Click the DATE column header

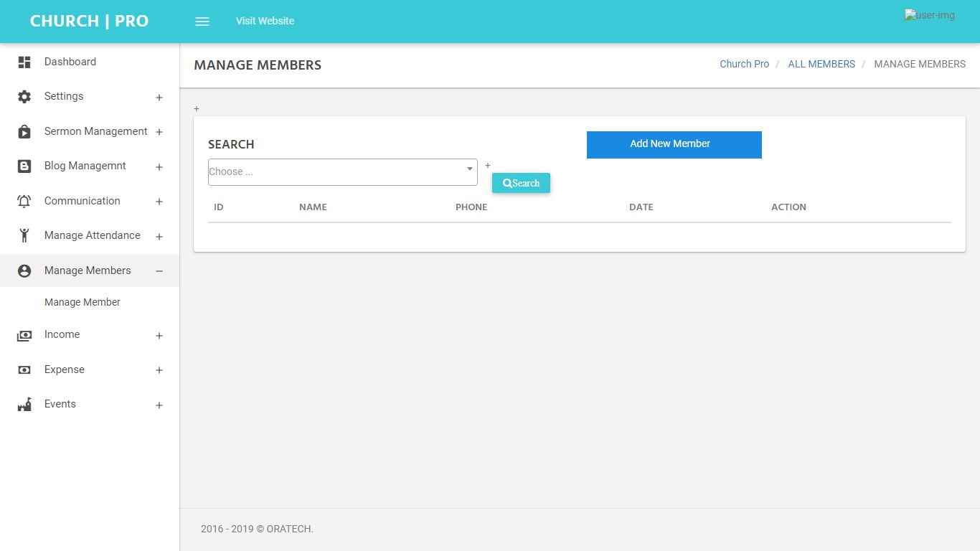coord(641,207)
